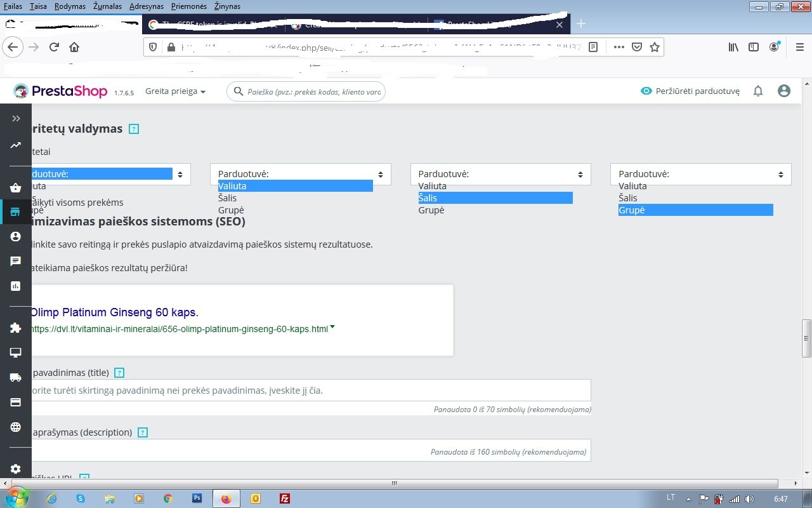The height and width of the screenshot is (508, 812).
Task: Open the Failas menu
Action: point(13,6)
